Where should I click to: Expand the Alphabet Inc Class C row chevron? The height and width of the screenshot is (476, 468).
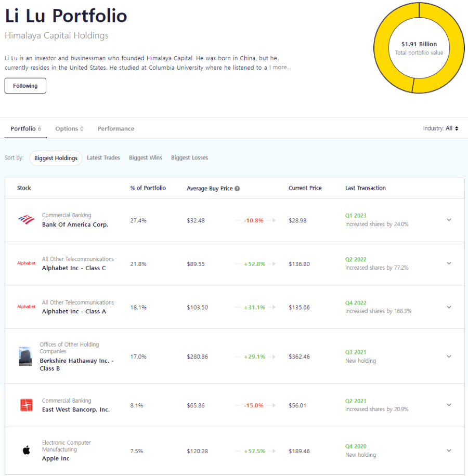coord(449,263)
